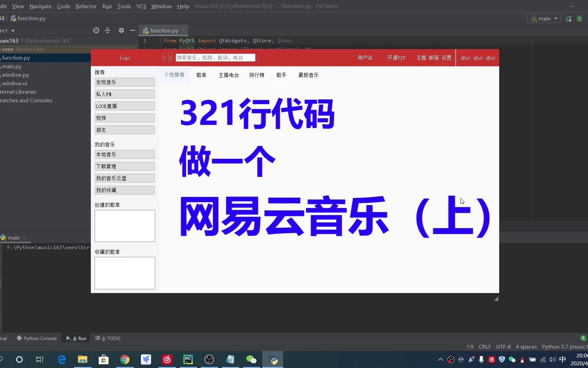Switch to the 主播电台 tab
Viewport: 588px width, 368px height.
point(229,75)
